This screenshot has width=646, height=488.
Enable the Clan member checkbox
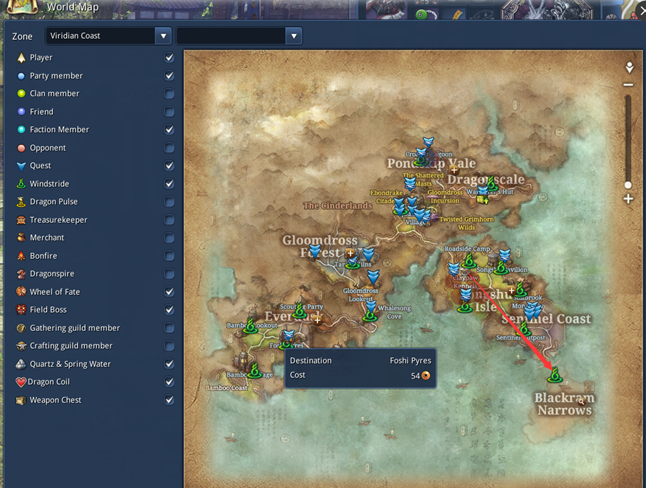point(169,94)
